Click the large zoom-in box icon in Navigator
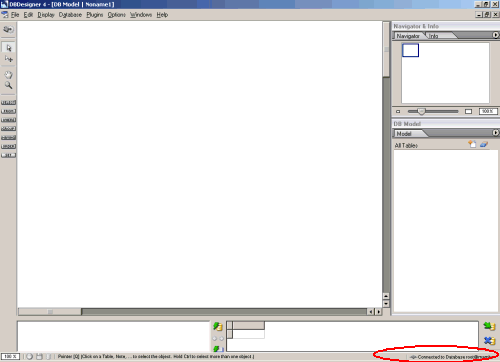Image resolution: width=500 pixels, height=362 pixels. point(468,111)
